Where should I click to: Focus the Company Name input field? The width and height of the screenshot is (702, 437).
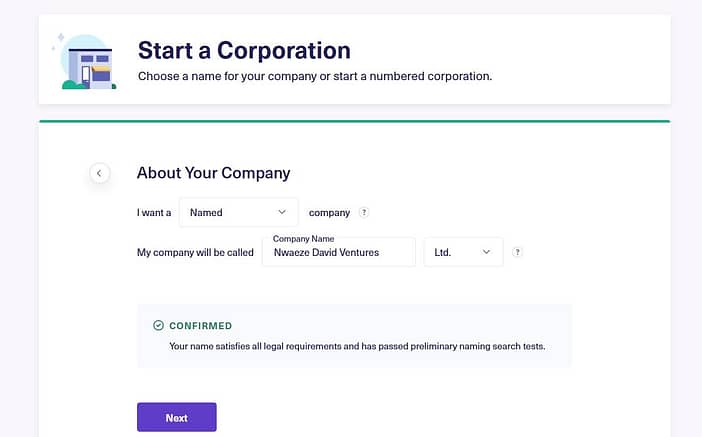pos(339,252)
